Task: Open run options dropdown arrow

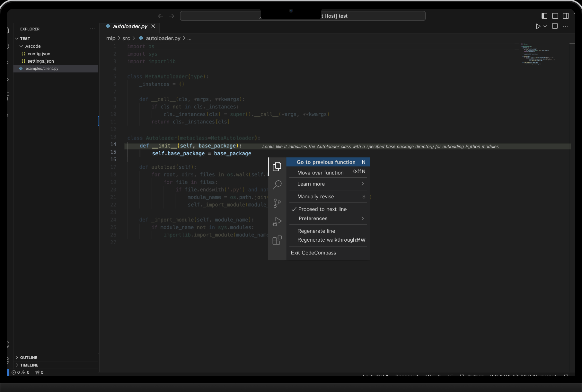Action: [x=545, y=26]
